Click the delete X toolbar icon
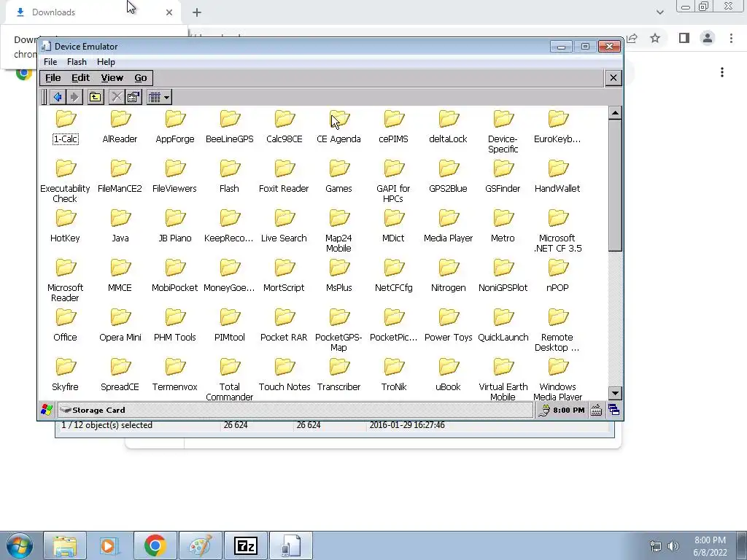 [116, 97]
